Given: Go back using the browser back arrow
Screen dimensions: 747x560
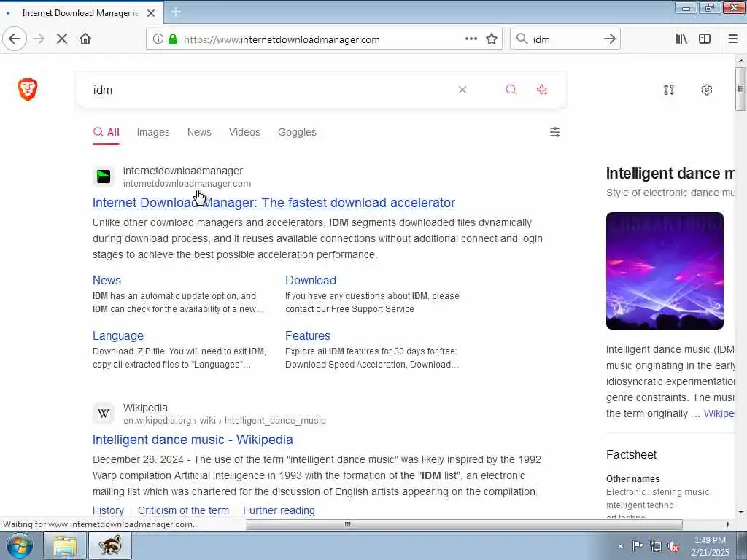Looking at the screenshot, I should pos(15,39).
